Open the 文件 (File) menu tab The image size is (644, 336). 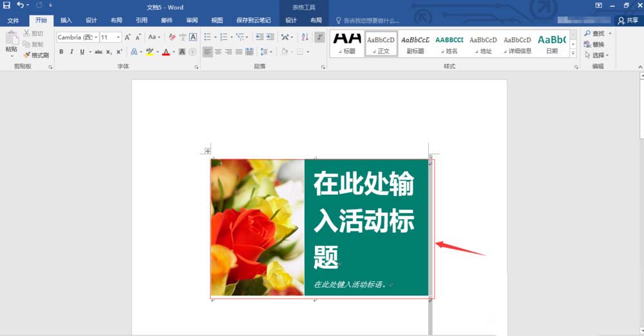[13, 20]
